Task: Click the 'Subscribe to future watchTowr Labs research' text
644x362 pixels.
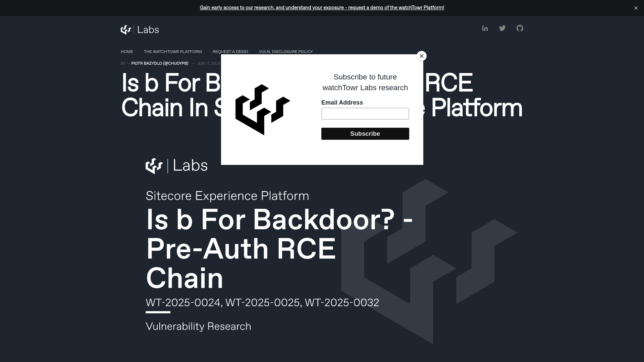Action: pos(365,82)
